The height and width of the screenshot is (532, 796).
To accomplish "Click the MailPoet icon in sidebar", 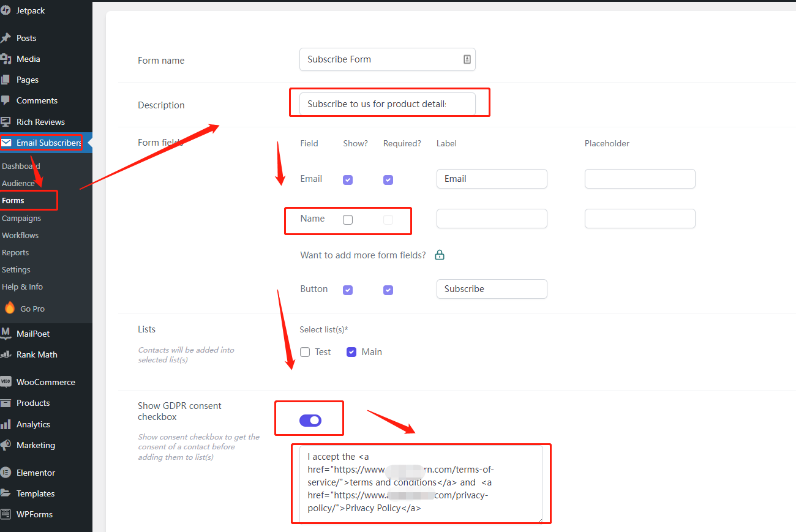I will point(6,334).
